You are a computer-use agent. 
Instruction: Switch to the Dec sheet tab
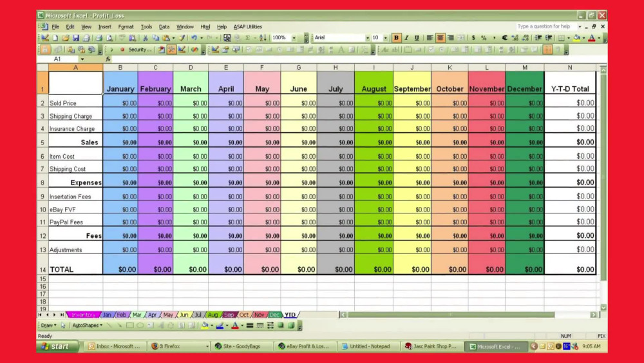click(274, 315)
